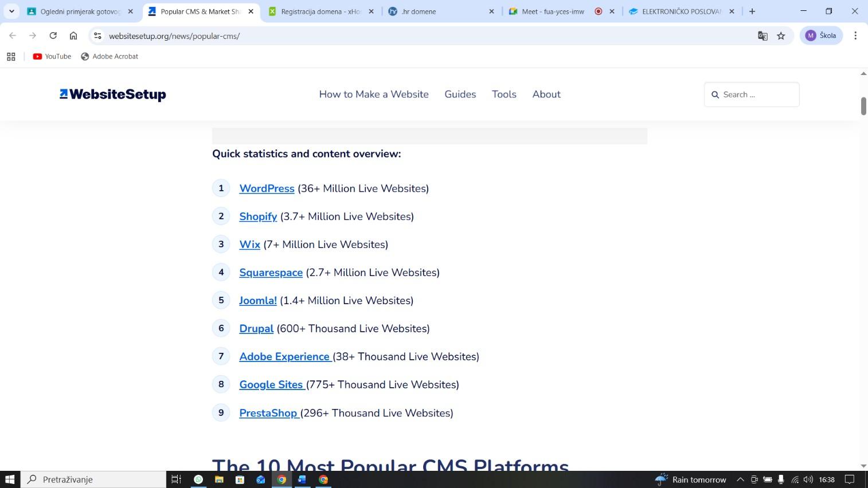Open the Tools menu item
This screenshot has height=488, width=868.
504,95
